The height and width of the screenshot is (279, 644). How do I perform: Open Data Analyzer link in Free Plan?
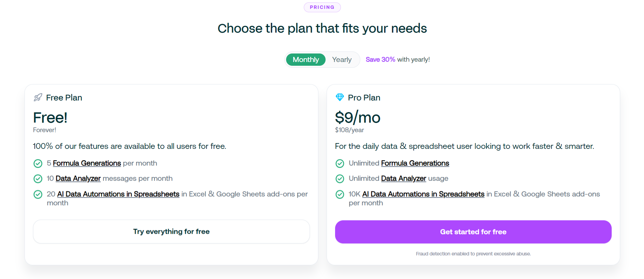click(78, 179)
